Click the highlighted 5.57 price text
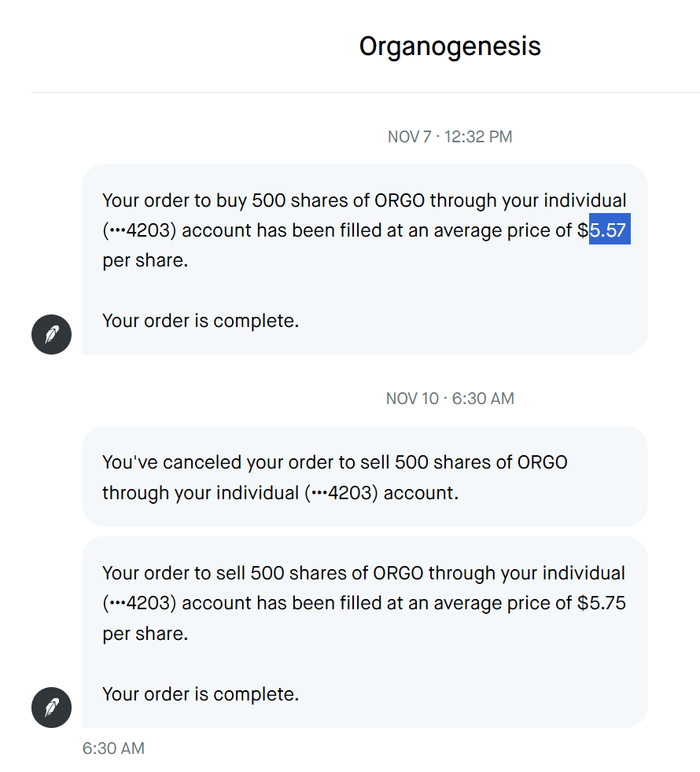This screenshot has width=700, height=772. [610, 230]
